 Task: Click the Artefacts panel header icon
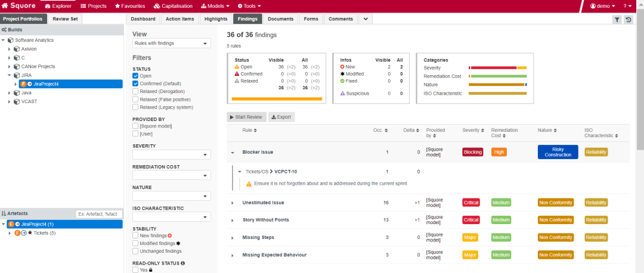pos(4,213)
